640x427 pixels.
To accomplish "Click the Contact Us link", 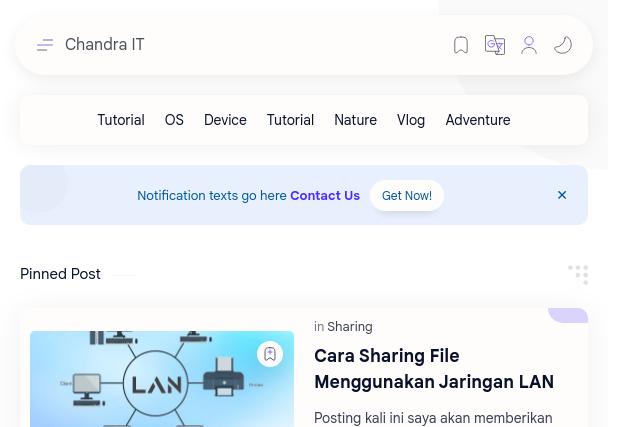I will [325, 196].
